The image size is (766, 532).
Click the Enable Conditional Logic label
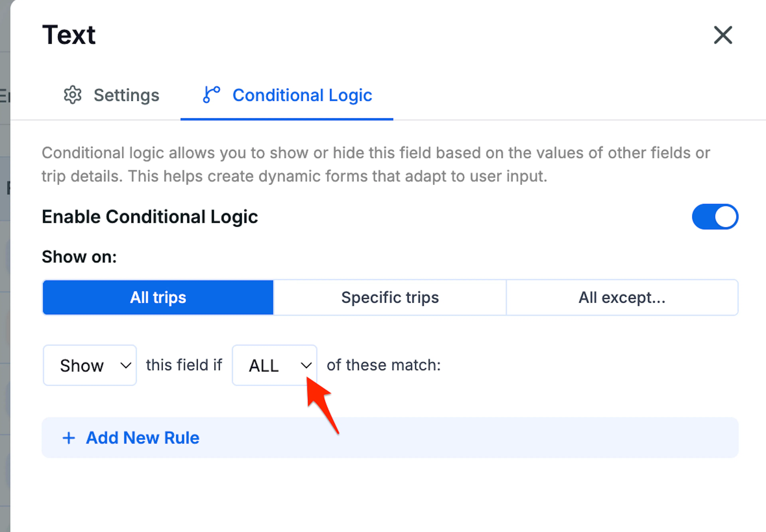coord(150,217)
